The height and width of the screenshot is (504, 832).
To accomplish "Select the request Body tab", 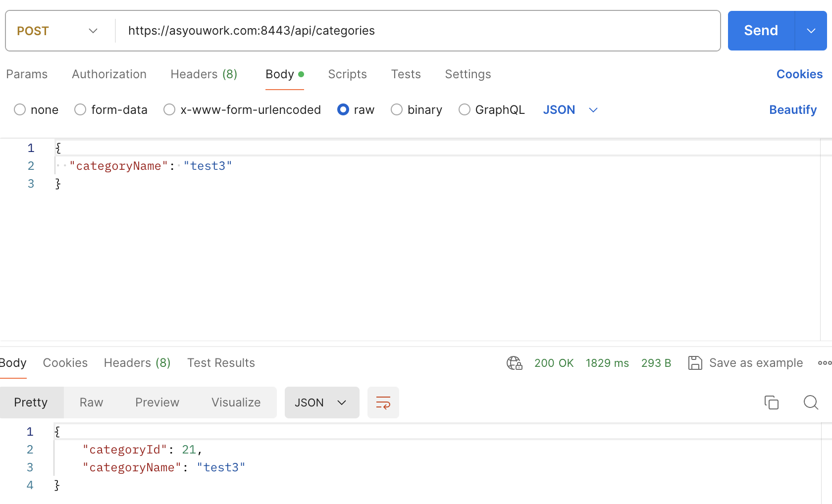I will coord(284,74).
